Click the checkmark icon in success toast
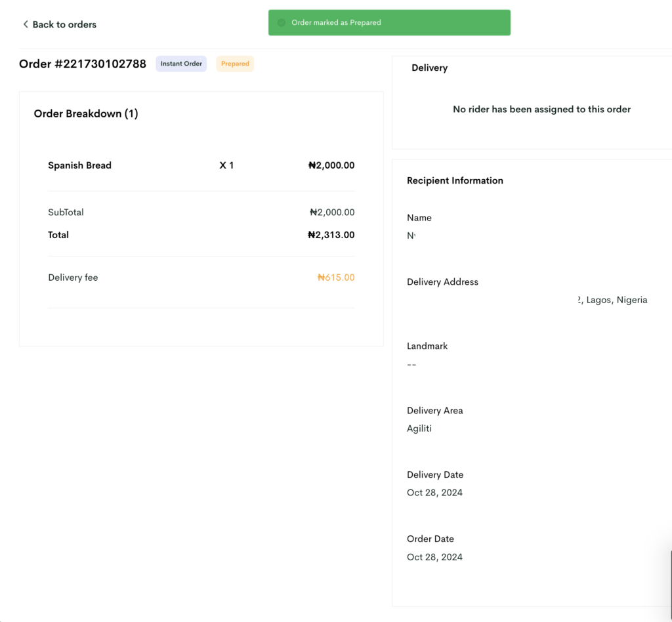This screenshot has width=672, height=622. (282, 23)
